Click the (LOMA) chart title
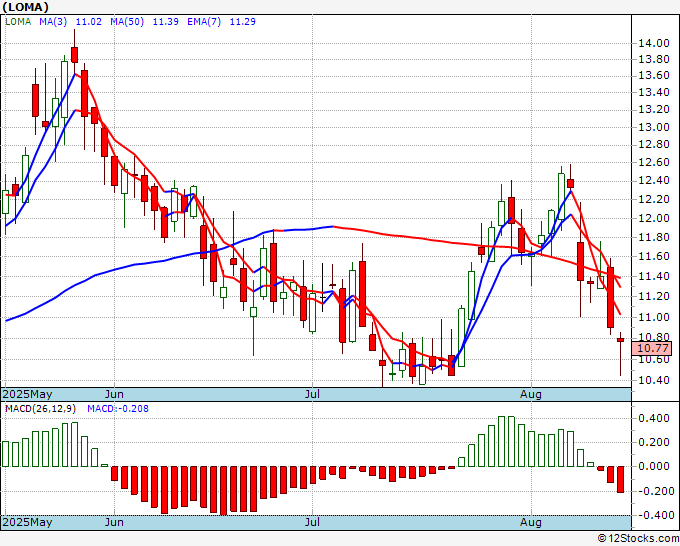 coord(26,7)
